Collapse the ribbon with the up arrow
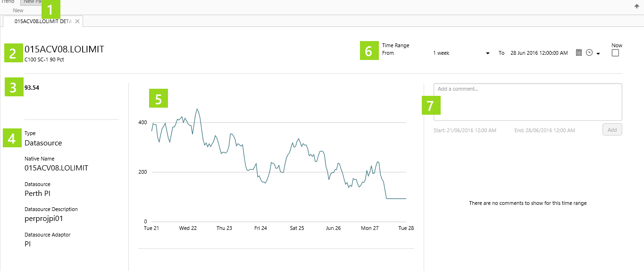 [636, 6]
